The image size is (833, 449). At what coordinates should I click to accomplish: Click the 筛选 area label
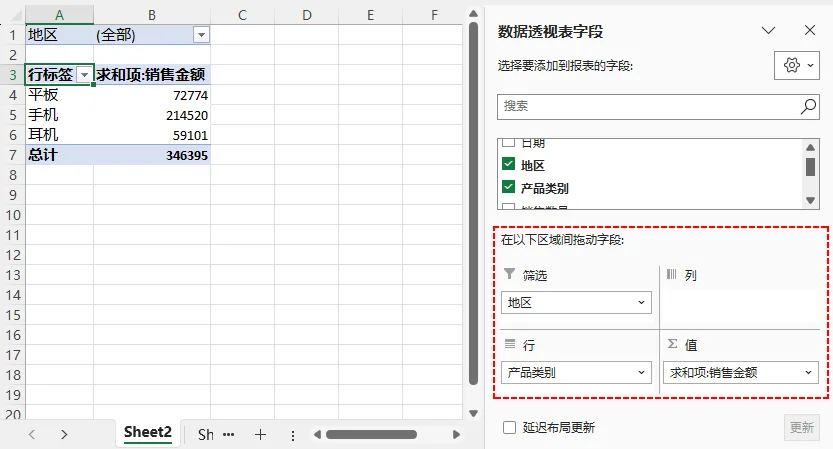(x=534, y=275)
